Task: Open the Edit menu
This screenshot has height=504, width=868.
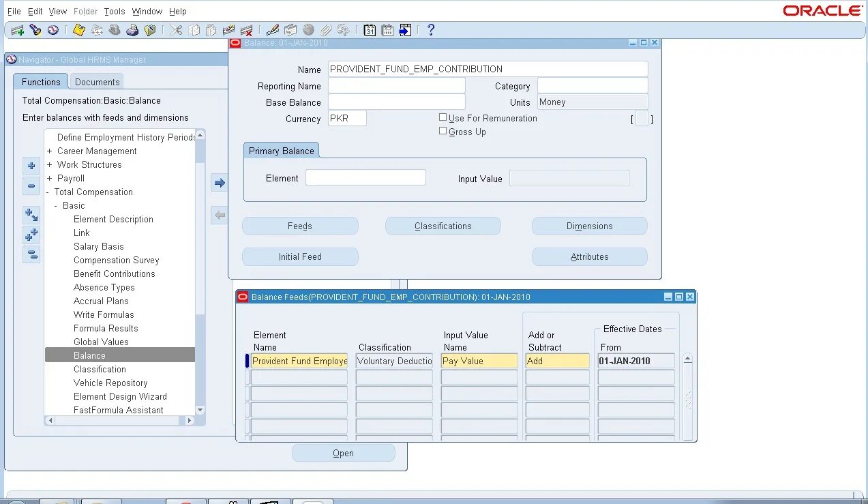Action: click(x=35, y=11)
